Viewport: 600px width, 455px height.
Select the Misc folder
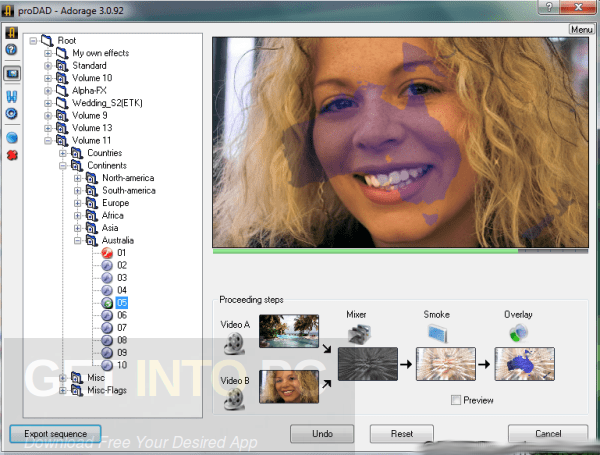[96, 378]
